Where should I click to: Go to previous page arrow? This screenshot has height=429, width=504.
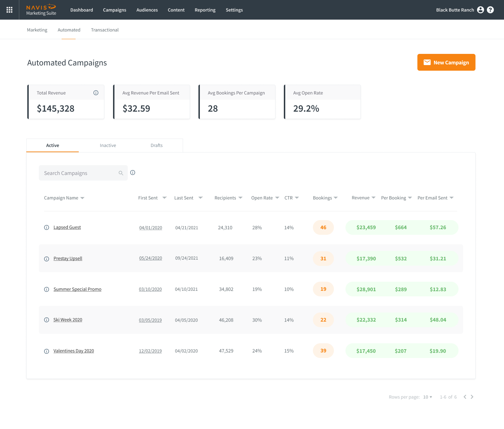(465, 397)
